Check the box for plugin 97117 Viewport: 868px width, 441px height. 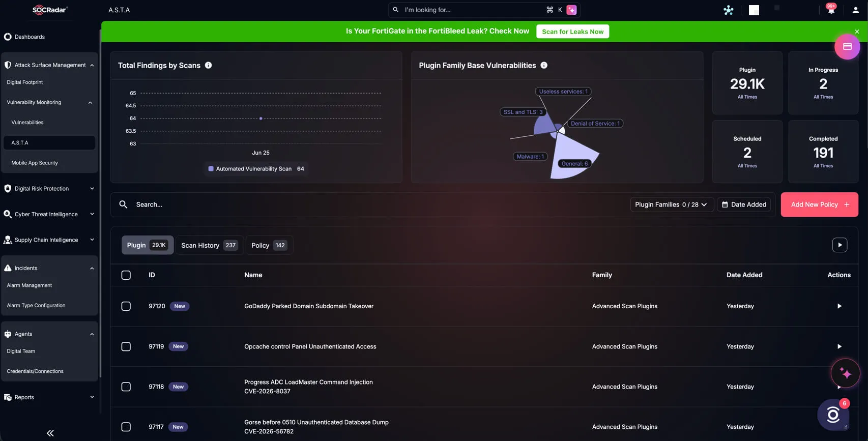point(126,427)
